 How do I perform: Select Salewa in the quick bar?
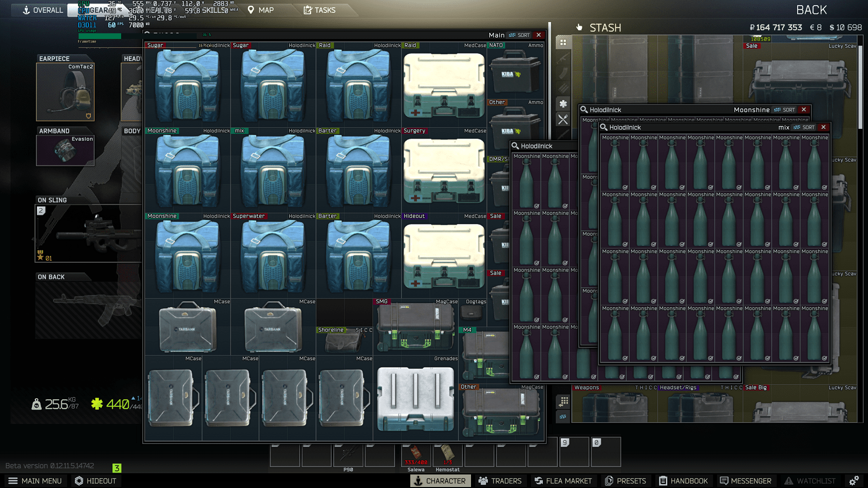coord(416,457)
